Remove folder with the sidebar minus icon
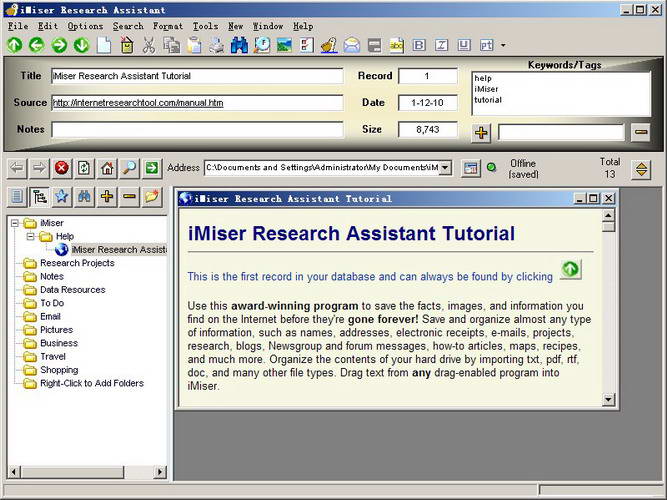The image size is (667, 500). [129, 197]
